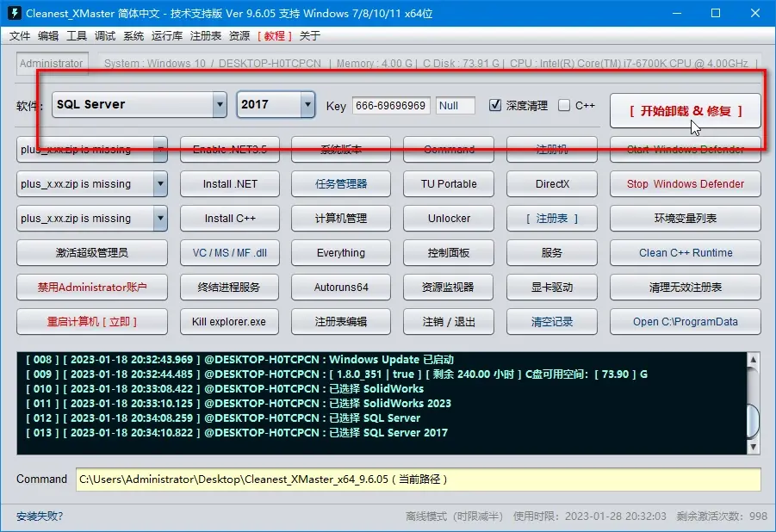Screen dimensions: 776x532
Task: Click the Install .NET button
Action: coord(230,183)
